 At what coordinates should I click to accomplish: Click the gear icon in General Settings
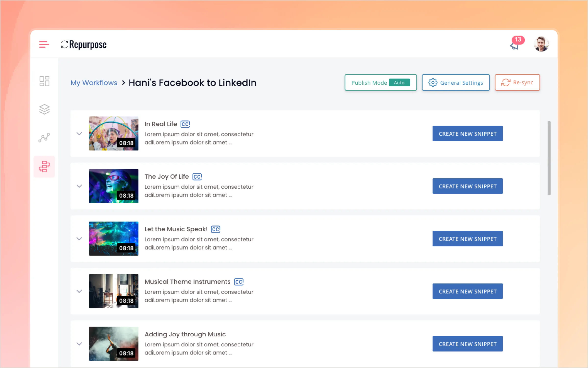(433, 83)
